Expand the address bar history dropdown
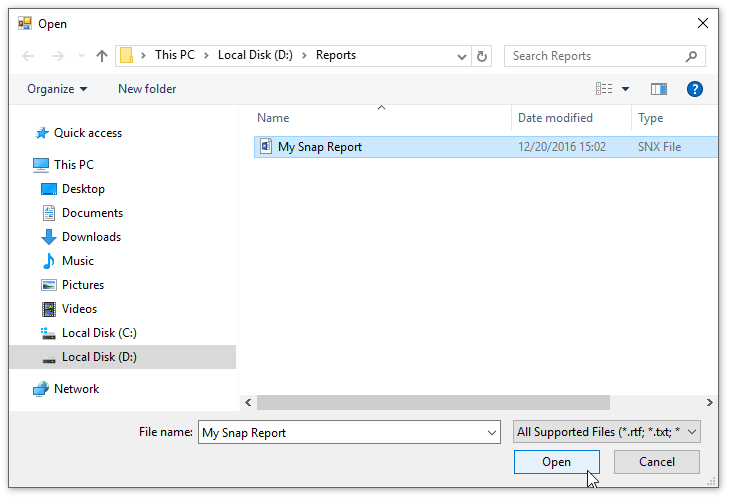Viewport: 731px width, 500px height. point(462,57)
